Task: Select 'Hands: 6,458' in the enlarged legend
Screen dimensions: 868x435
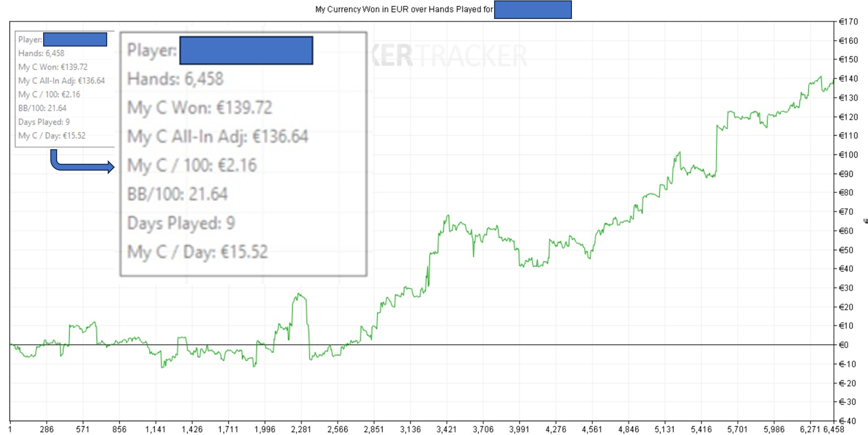Action: [x=175, y=79]
